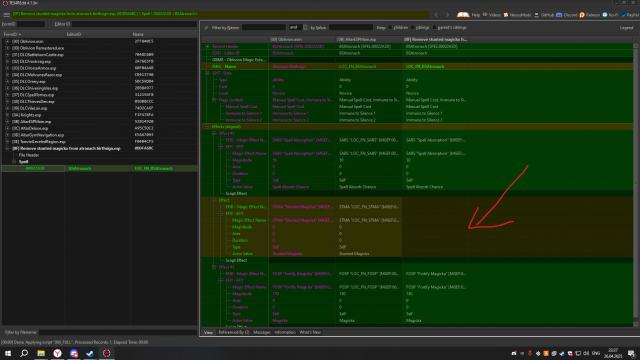Open the Patreon link icon
Image resolution: width=640 pixels, height=360 pixels.
point(582,15)
